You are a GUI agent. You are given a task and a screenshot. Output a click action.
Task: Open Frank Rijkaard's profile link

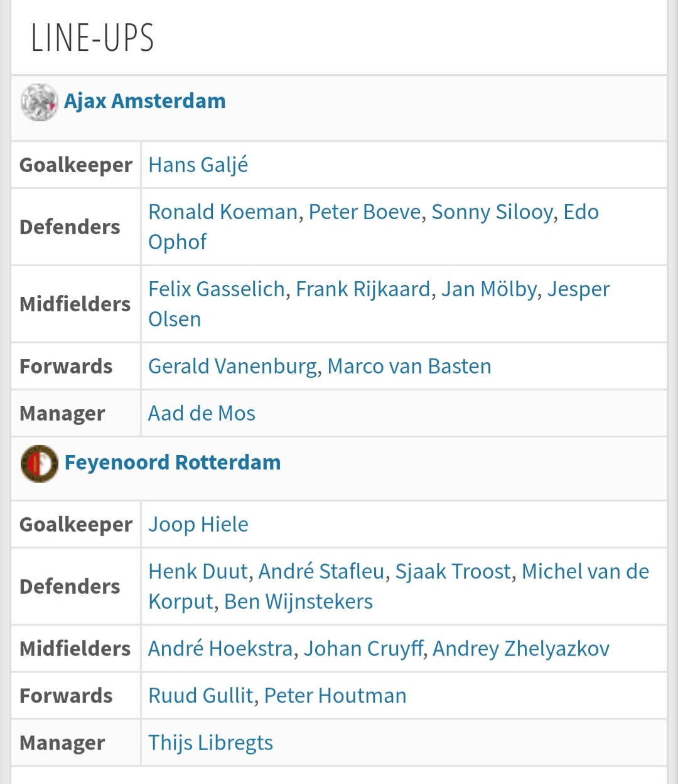tap(363, 289)
